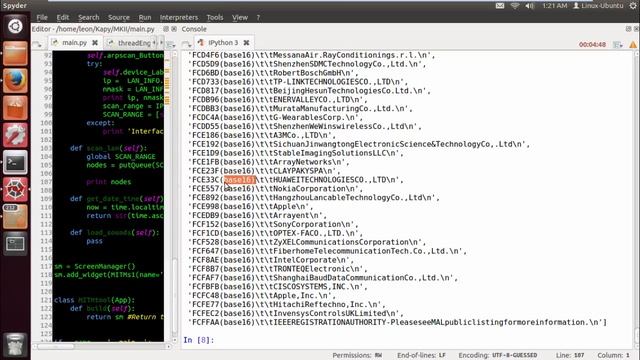Open the window-shaped icon in the launcher
640x360 pixels.
[15, 244]
